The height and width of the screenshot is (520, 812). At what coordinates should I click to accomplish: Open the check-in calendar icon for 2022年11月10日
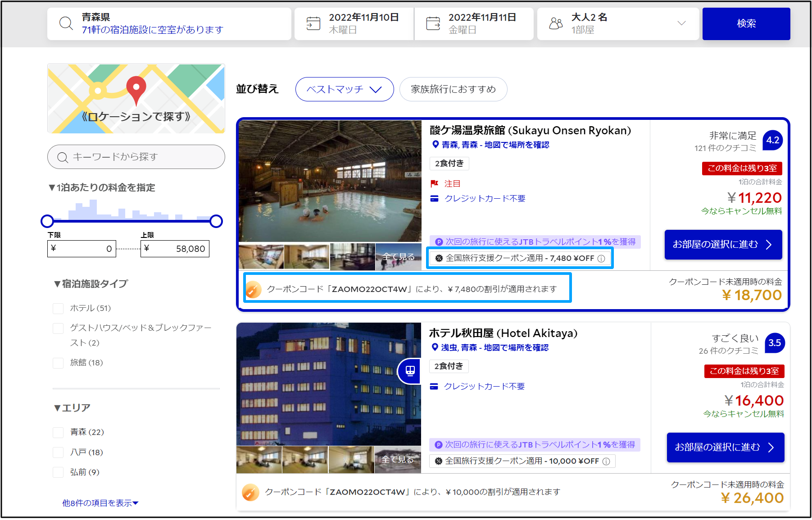click(313, 23)
